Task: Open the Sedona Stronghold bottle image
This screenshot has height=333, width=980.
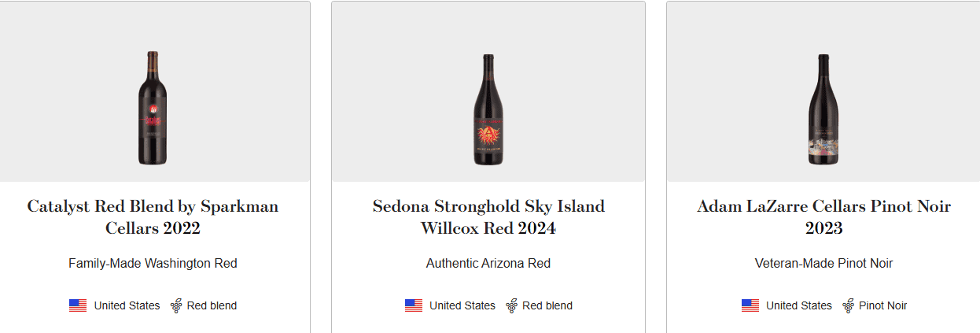Action: click(x=488, y=110)
